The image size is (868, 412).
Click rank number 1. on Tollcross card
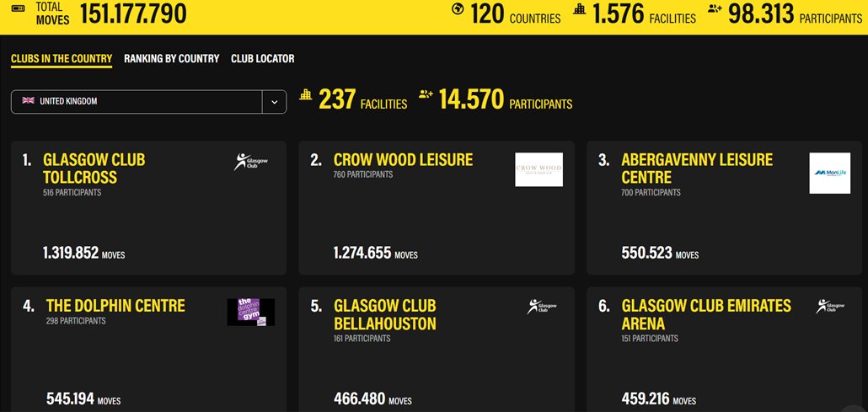(x=27, y=161)
